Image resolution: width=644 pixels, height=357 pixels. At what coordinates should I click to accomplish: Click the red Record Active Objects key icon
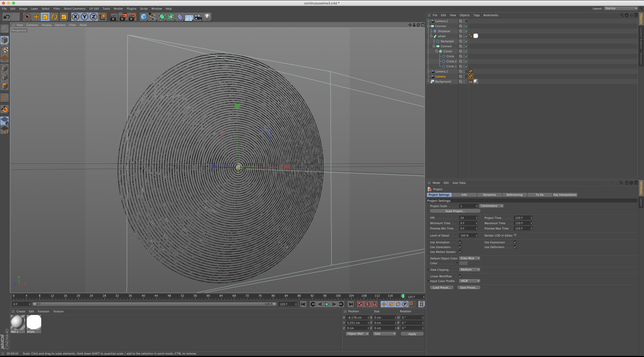(360, 304)
